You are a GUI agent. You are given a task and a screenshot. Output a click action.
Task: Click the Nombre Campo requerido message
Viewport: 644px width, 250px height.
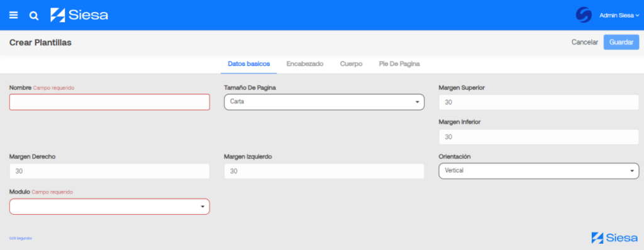coord(54,88)
